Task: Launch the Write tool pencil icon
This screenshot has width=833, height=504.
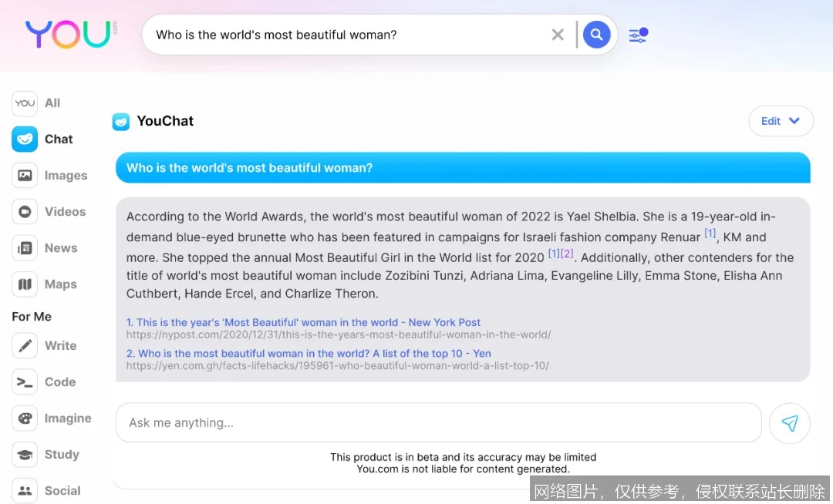Action: click(25, 346)
